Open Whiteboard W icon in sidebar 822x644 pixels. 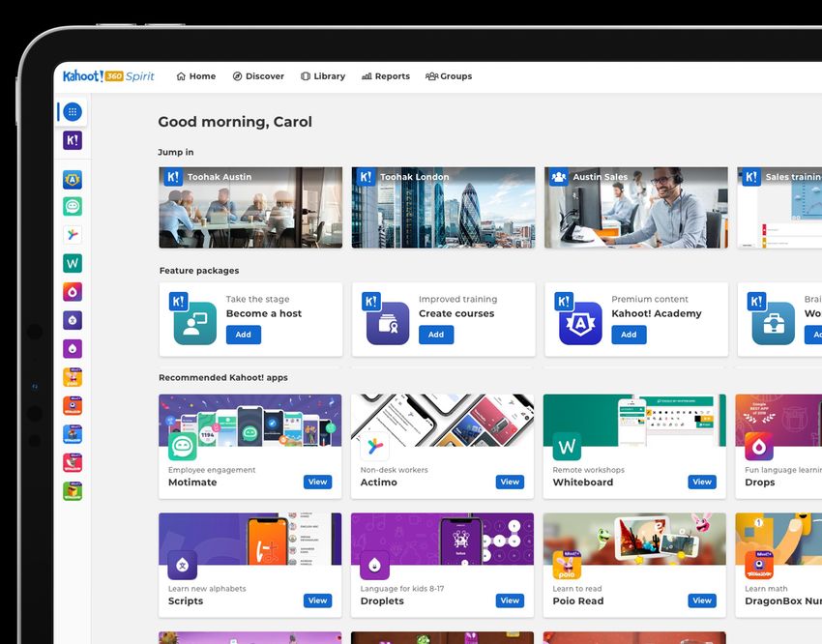[73, 263]
